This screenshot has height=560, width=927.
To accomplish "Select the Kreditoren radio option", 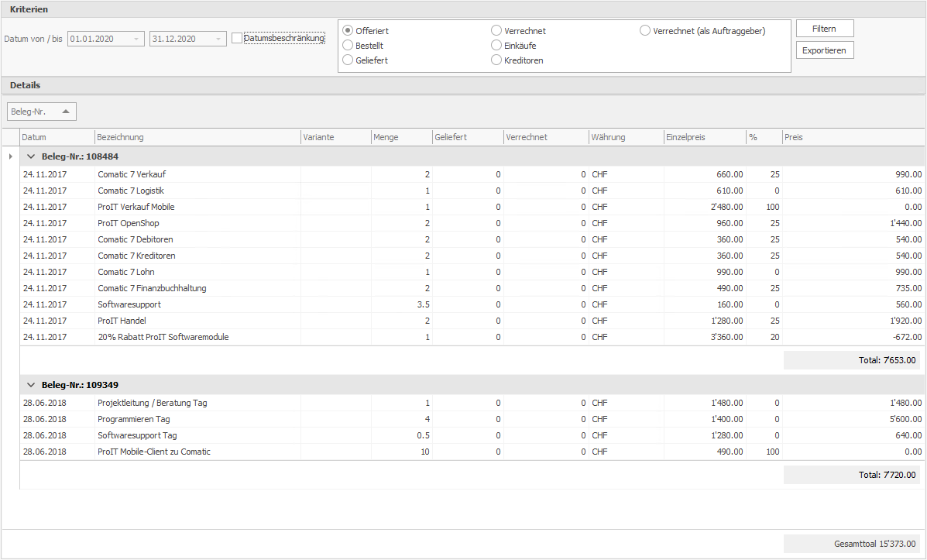I will pyautogui.click(x=497, y=60).
